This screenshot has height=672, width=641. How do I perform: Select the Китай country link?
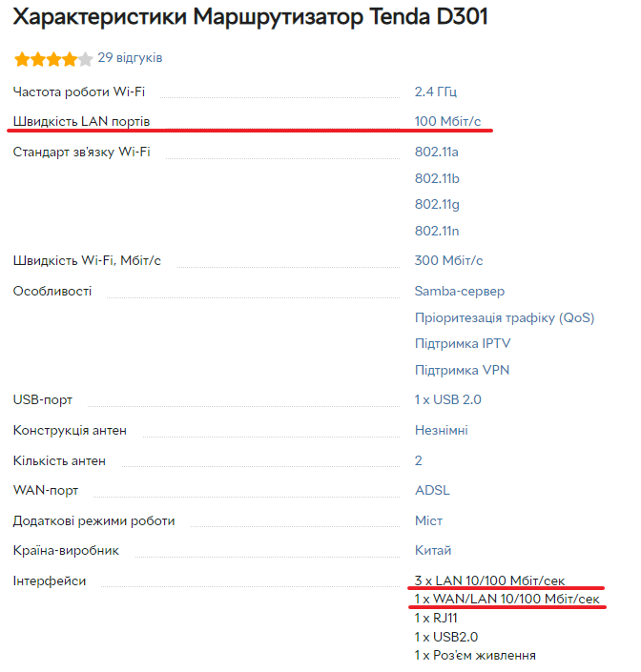[x=433, y=550]
